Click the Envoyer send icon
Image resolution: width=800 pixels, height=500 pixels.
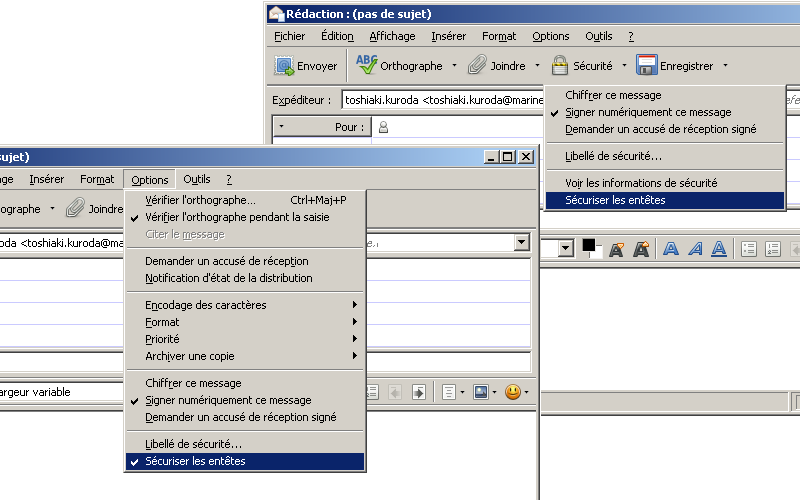click(285, 66)
